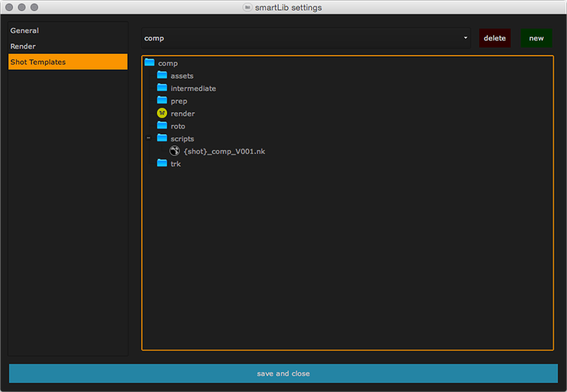567x392 pixels.
Task: Open the comp template dropdown
Action: pyautogui.click(x=306, y=38)
